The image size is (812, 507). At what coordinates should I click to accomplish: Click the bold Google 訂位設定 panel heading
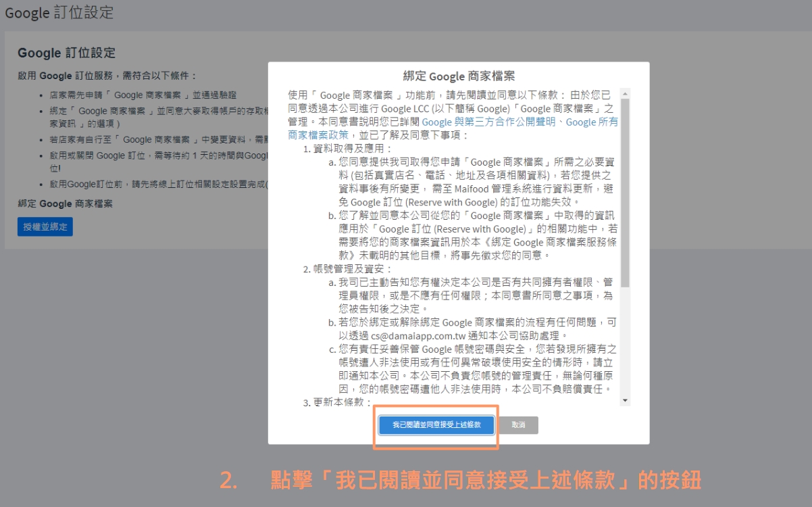coord(67,53)
